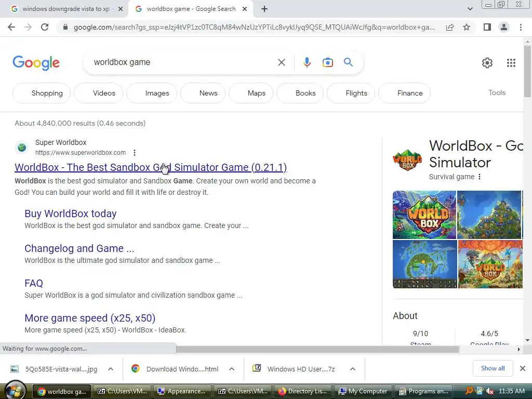The height and width of the screenshot is (399, 532).
Task: Share this page via share icon
Action: point(450,27)
